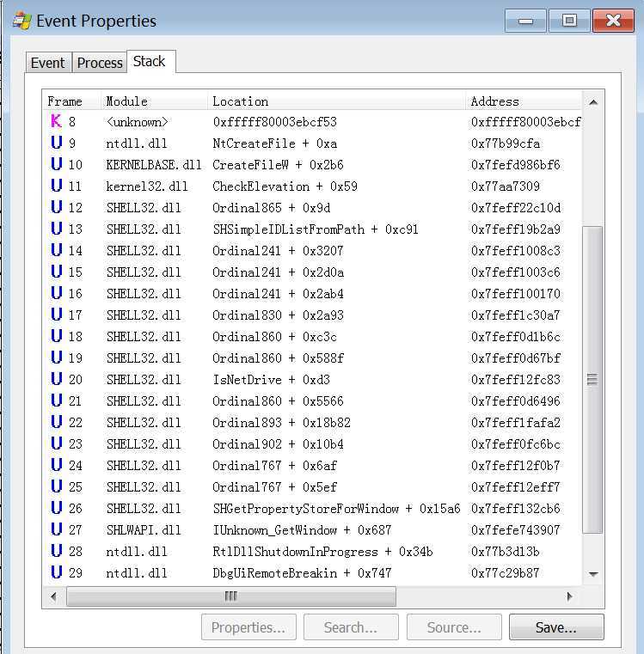Screen dimensions: 644x654
Task: Click the U icon beside frame 21
Action: tap(57, 400)
